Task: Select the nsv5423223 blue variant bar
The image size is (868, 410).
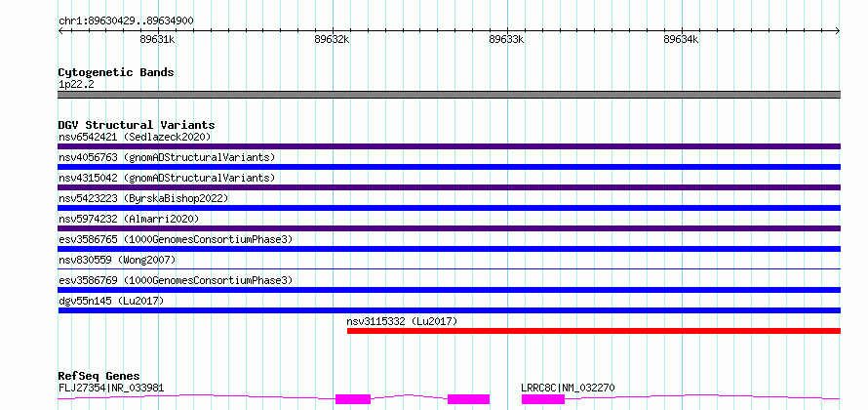Action: click(449, 208)
